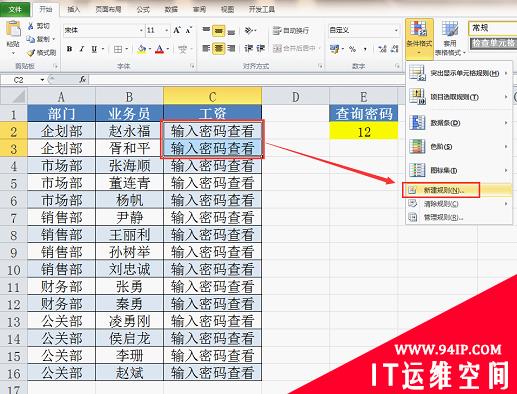This screenshot has height=394, width=517.
Task: Click the font color red A icon
Action: click(160, 49)
